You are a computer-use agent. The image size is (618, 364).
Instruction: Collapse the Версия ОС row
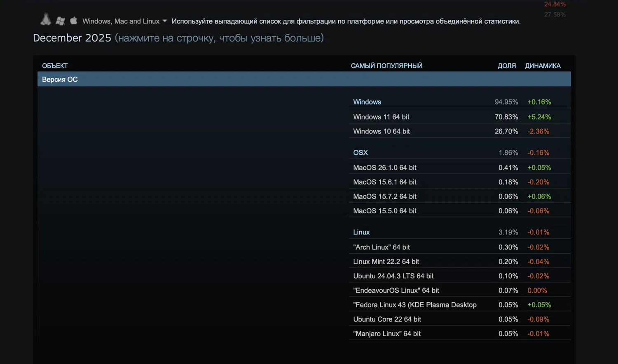[60, 79]
